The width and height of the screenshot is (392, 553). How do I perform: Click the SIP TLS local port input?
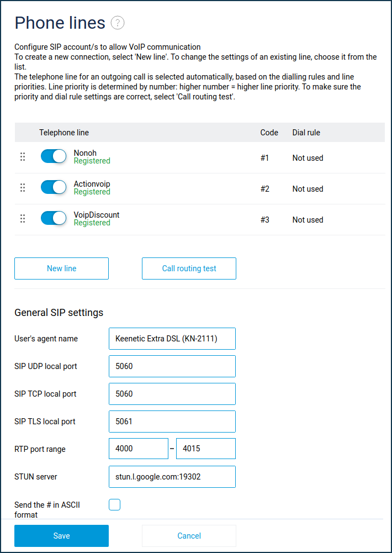click(172, 422)
